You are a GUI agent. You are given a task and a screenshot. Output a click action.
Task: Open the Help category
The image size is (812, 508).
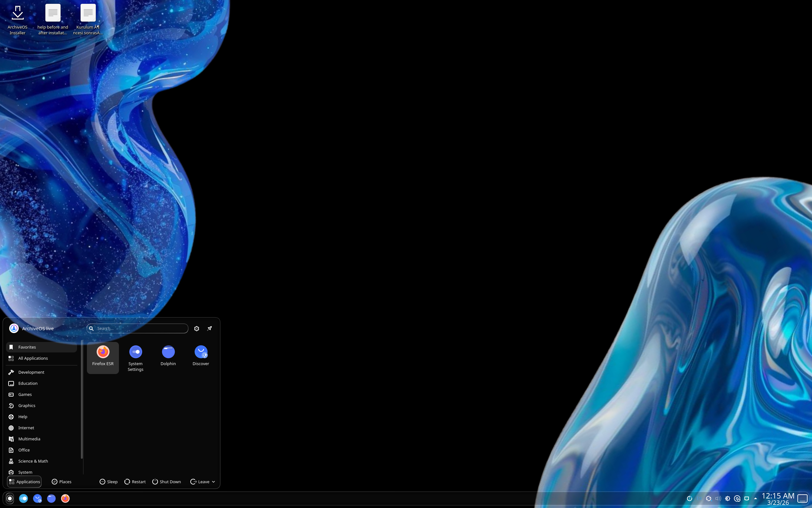point(41,416)
